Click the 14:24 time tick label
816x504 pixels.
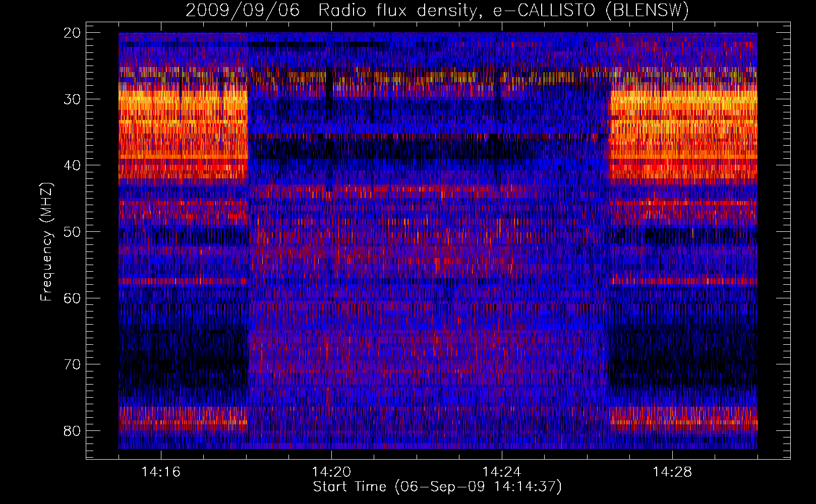point(502,472)
